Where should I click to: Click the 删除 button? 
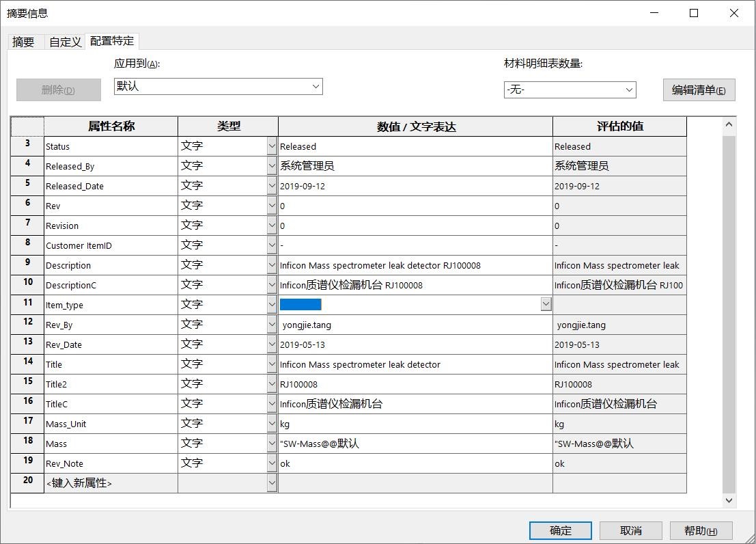[x=58, y=90]
